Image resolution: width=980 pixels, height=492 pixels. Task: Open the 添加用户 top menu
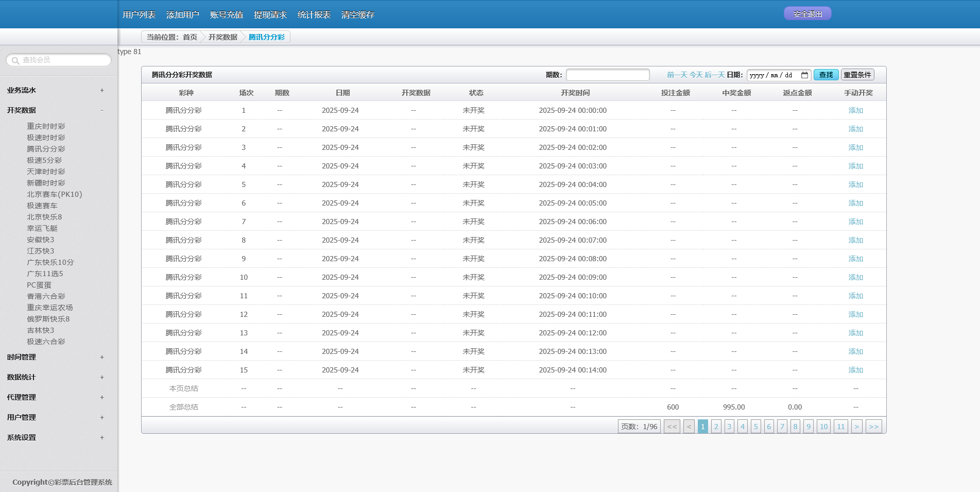183,15
